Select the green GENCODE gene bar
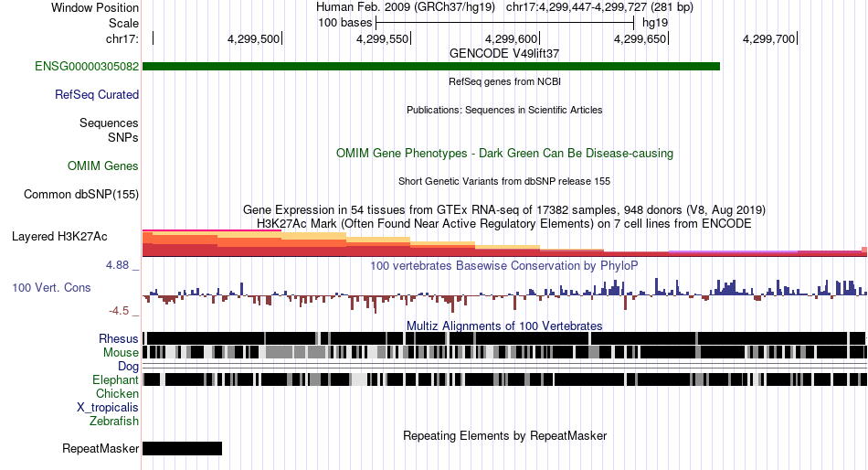The height and width of the screenshot is (470, 868). (x=431, y=67)
